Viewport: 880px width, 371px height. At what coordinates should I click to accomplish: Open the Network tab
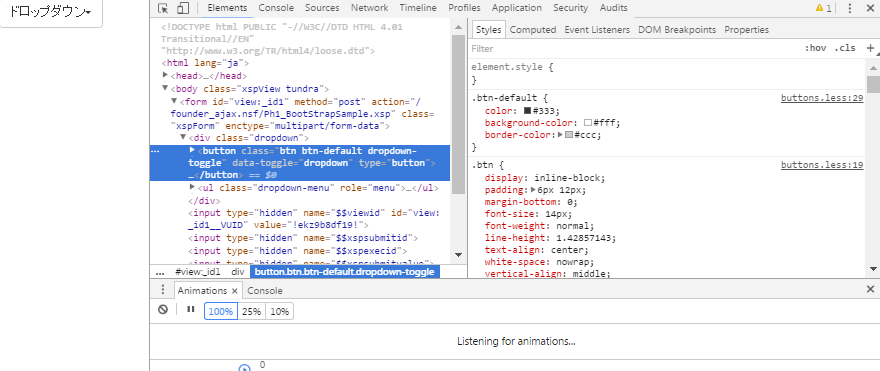coord(369,8)
